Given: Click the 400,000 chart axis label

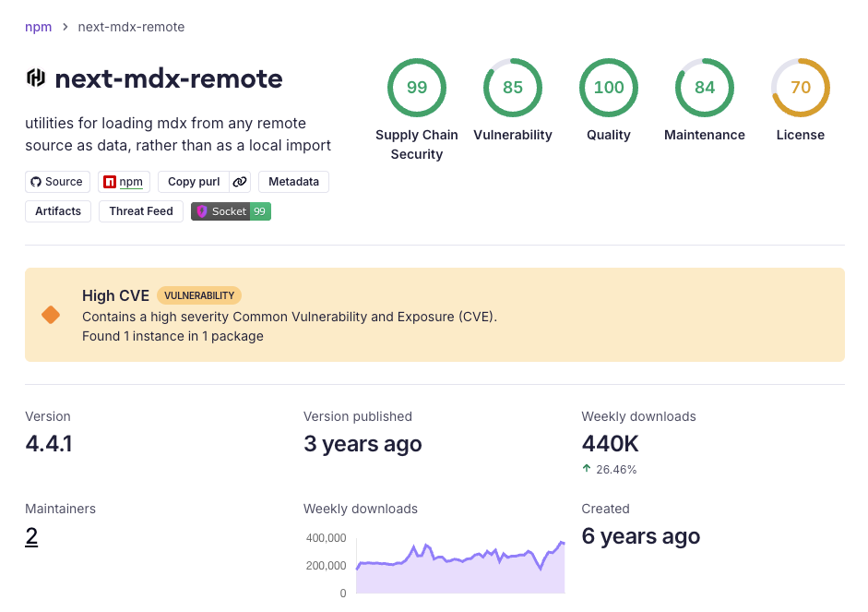Looking at the screenshot, I should (326, 538).
